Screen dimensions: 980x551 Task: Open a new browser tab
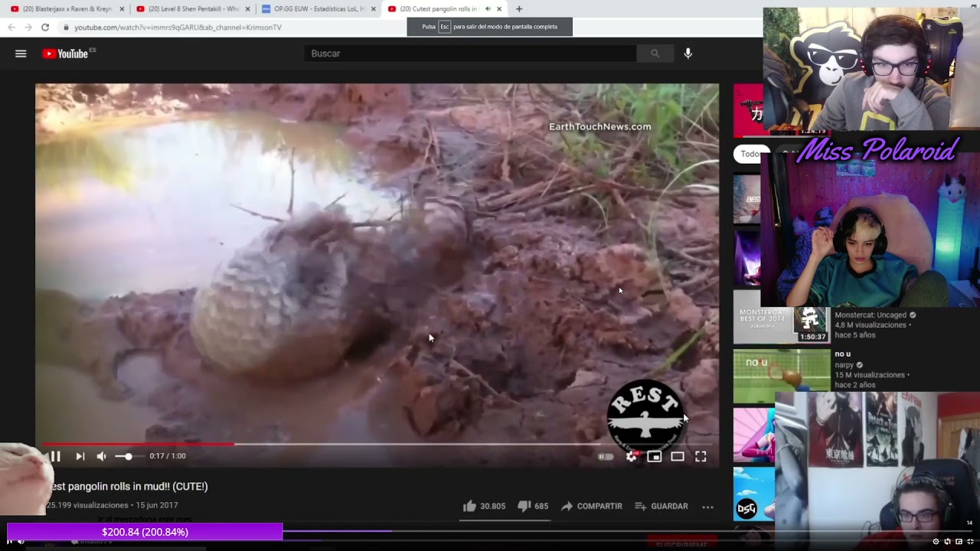[519, 9]
